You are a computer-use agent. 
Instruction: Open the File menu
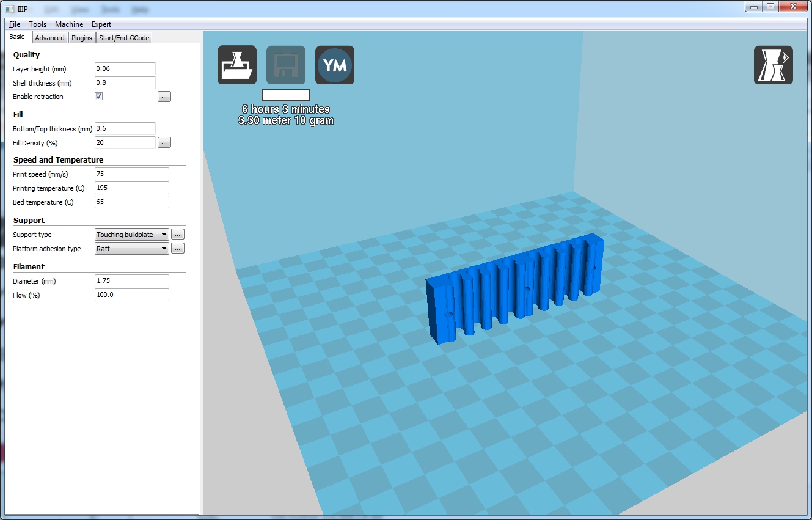[15, 24]
